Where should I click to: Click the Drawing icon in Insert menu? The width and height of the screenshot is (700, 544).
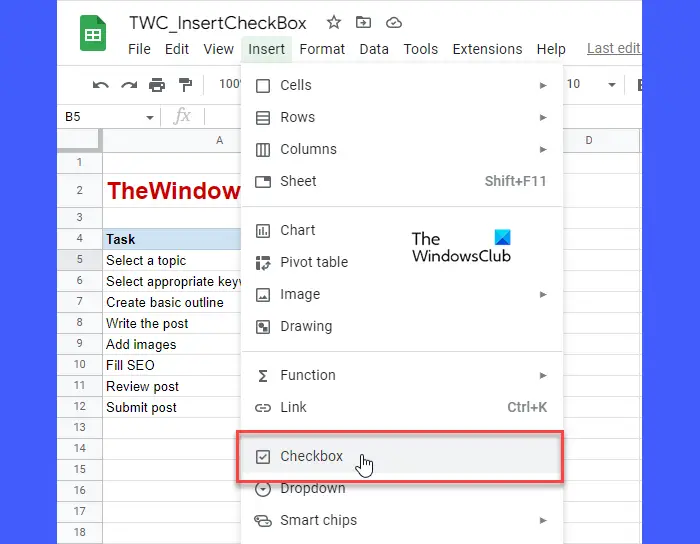pos(262,327)
